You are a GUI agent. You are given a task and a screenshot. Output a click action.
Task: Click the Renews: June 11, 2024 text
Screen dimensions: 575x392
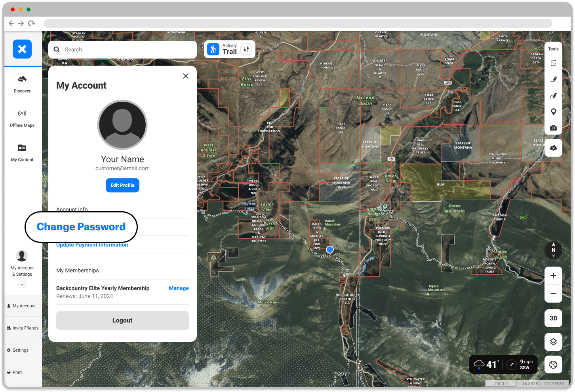point(85,296)
